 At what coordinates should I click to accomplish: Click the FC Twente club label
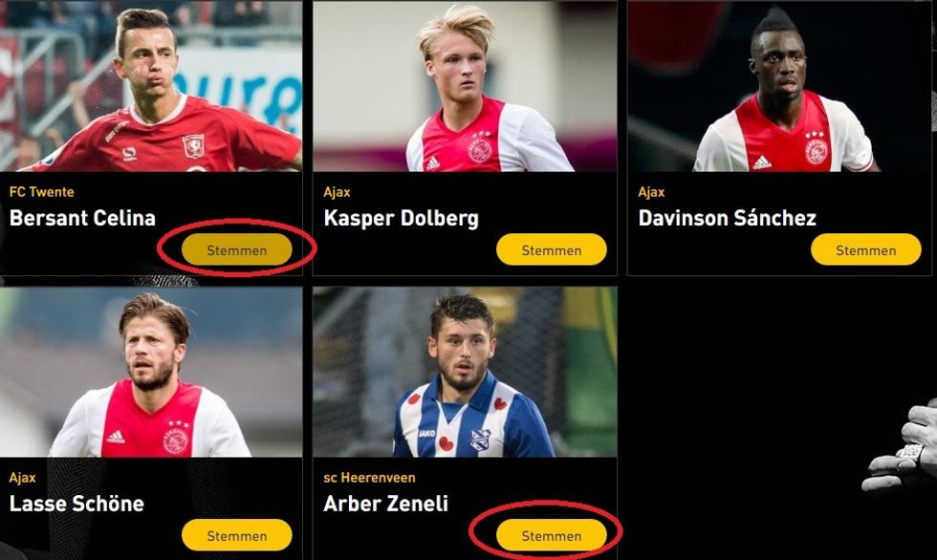pyautogui.click(x=42, y=192)
